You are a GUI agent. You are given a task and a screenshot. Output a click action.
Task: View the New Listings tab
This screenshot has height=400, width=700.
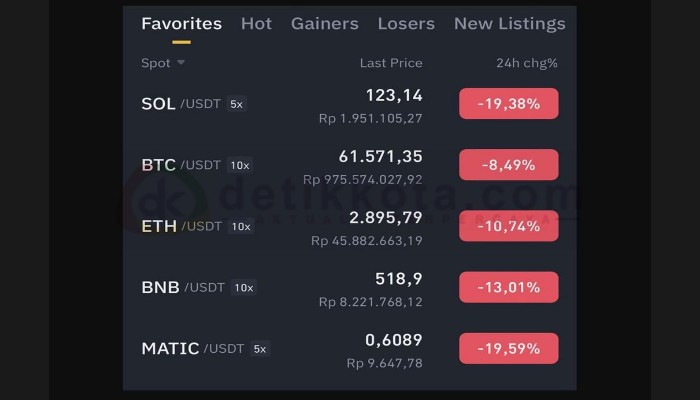[509, 24]
